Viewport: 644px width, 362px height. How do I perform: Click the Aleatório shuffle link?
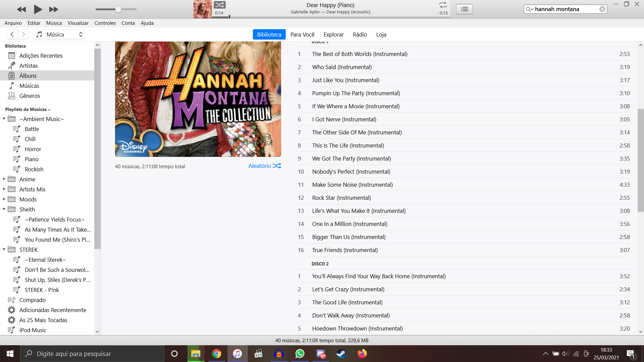pos(264,166)
